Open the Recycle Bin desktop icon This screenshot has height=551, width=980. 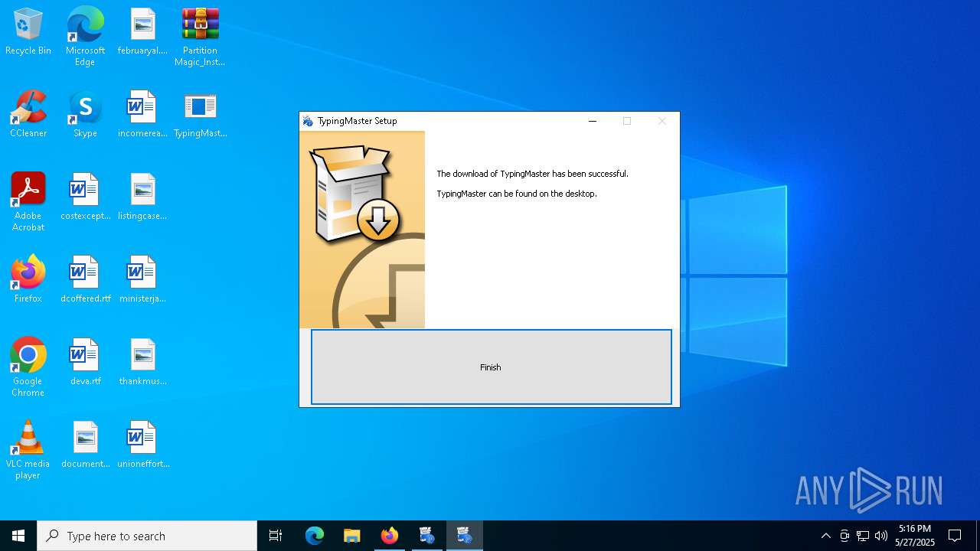[28, 32]
